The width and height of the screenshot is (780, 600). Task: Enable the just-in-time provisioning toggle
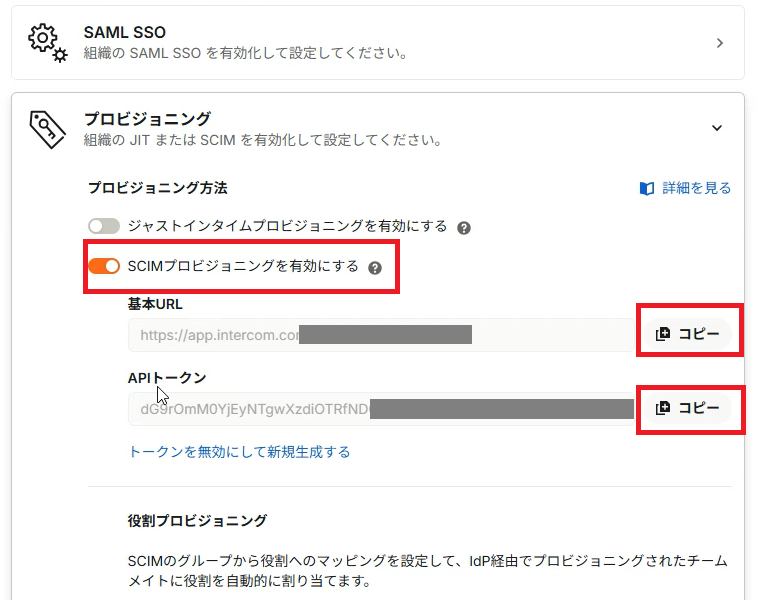tap(104, 226)
